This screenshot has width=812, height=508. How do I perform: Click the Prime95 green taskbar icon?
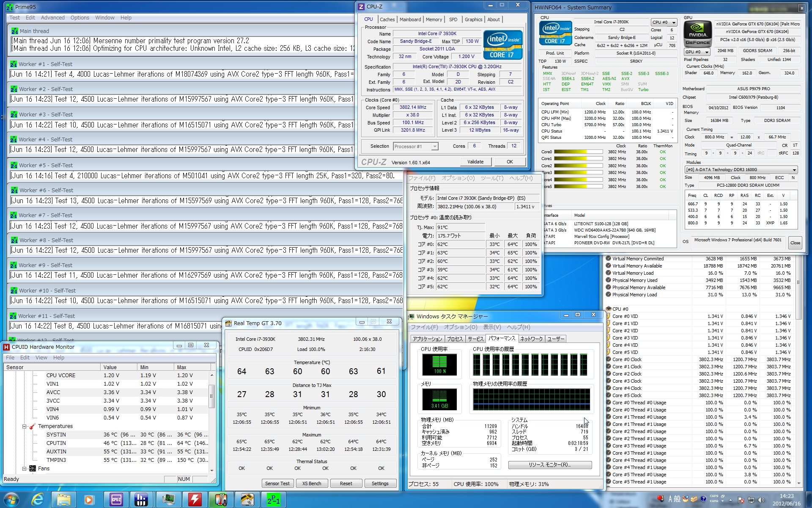273,500
